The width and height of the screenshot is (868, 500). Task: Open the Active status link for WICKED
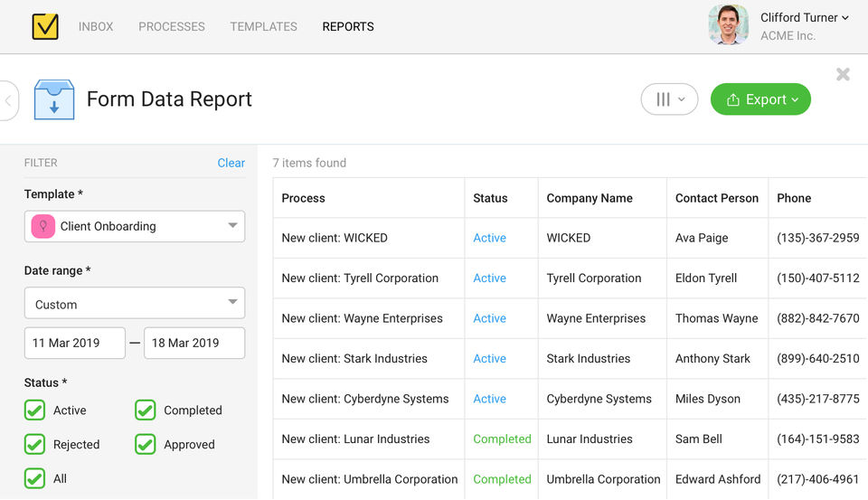click(x=489, y=238)
